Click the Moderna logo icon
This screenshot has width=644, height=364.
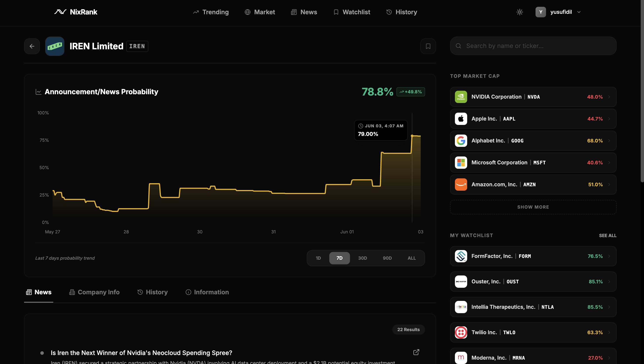[x=461, y=358]
